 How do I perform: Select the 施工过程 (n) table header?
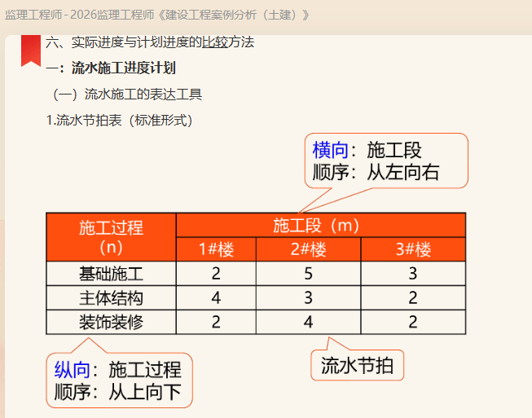pos(111,237)
